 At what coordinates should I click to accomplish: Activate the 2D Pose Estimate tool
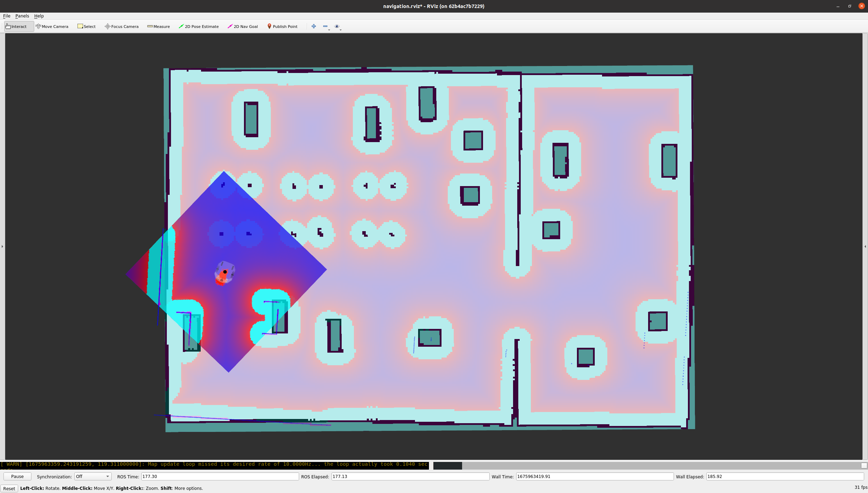click(199, 27)
